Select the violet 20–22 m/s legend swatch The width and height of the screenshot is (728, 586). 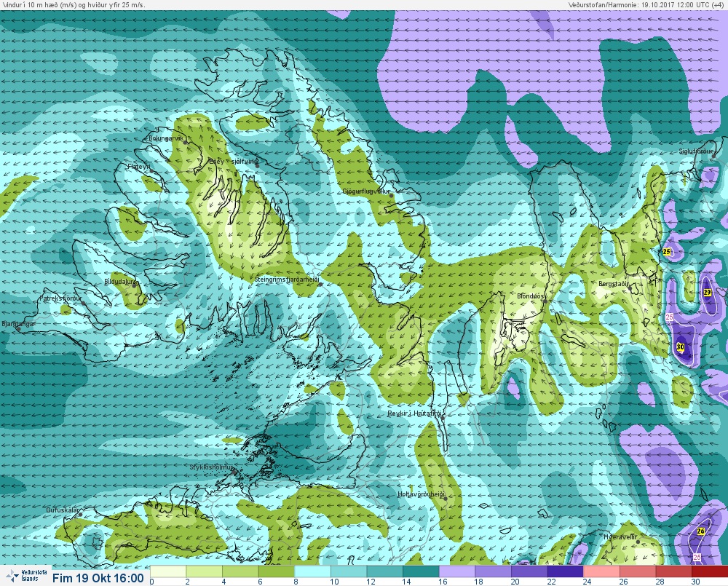coord(529,571)
